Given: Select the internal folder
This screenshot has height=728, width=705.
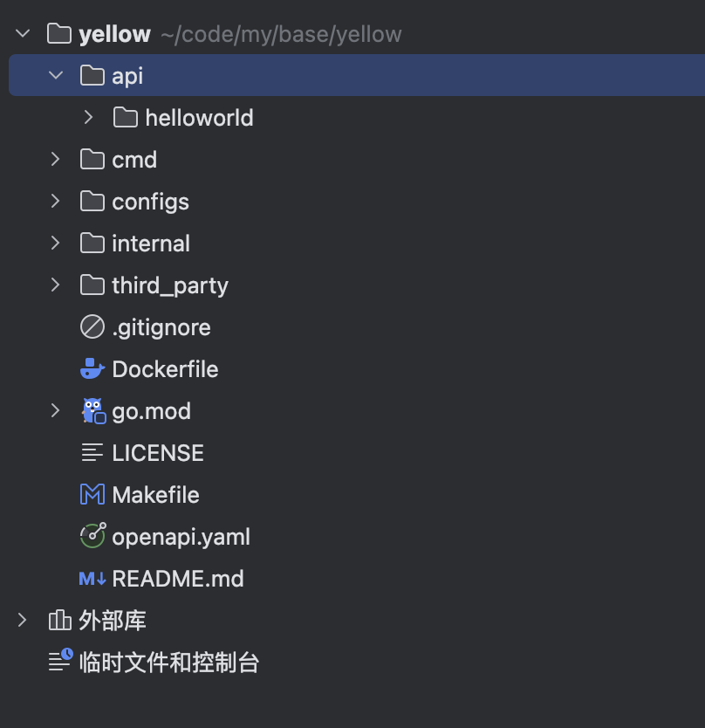Looking at the screenshot, I should [150, 244].
